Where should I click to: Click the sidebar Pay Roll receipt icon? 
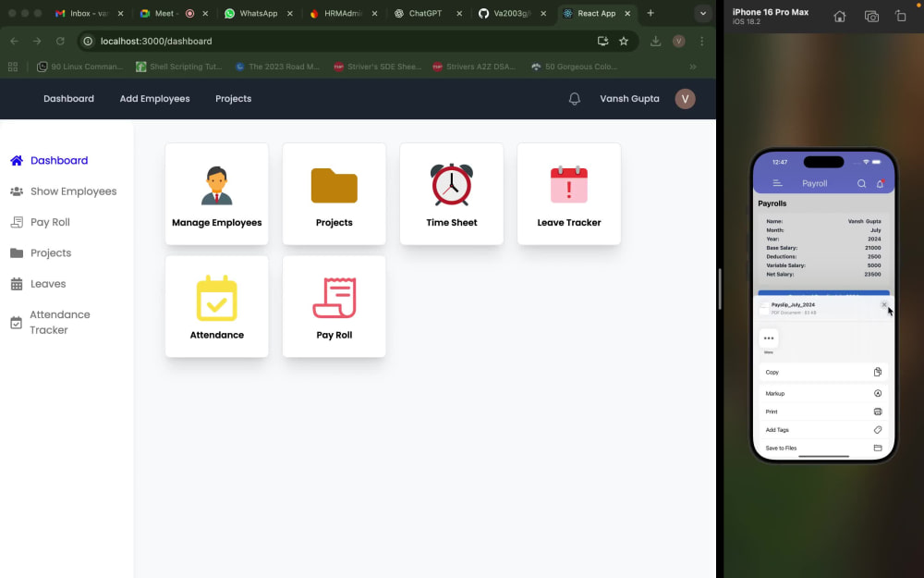pos(17,222)
